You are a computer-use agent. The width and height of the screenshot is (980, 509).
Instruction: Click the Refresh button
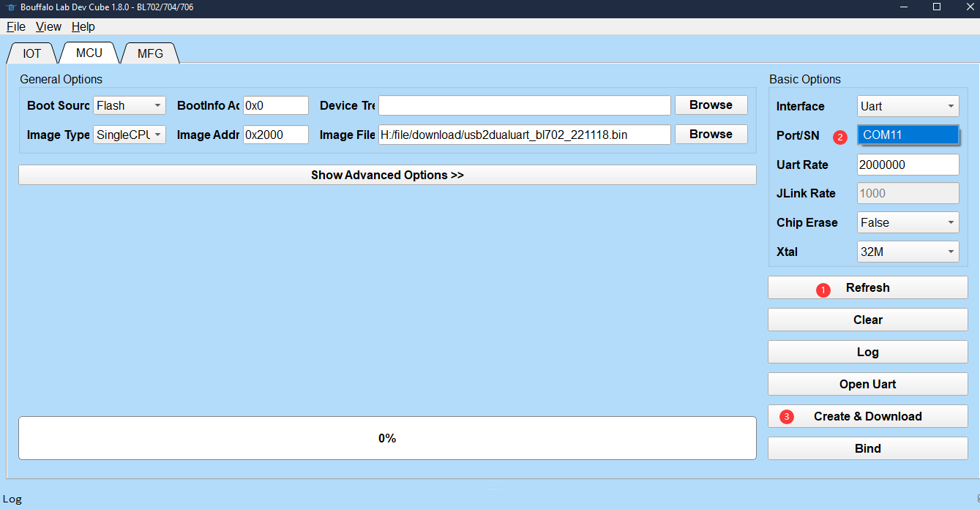coord(868,287)
